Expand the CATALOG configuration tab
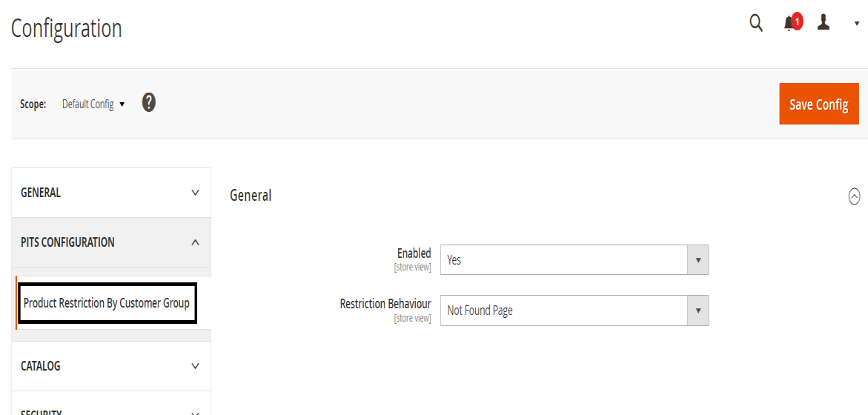 110,366
